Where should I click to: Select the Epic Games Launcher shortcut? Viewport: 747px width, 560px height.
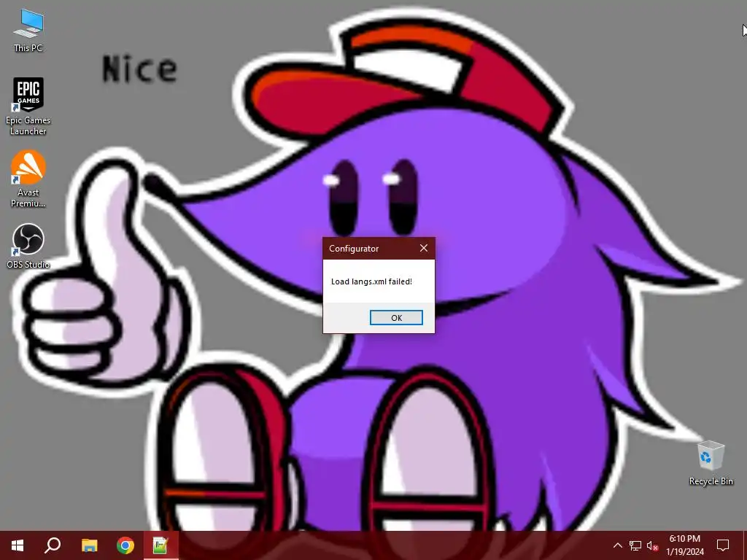pos(28,106)
